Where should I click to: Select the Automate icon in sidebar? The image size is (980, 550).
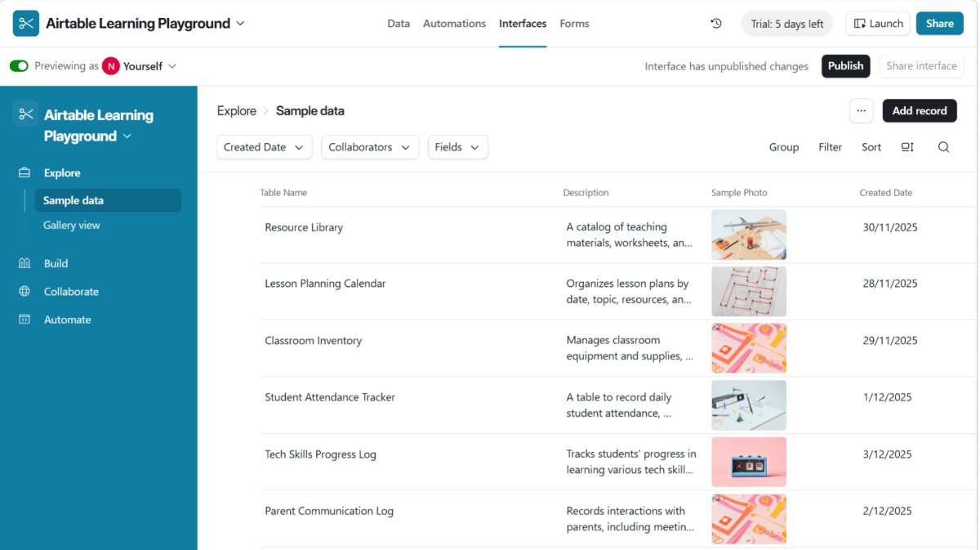[24, 320]
